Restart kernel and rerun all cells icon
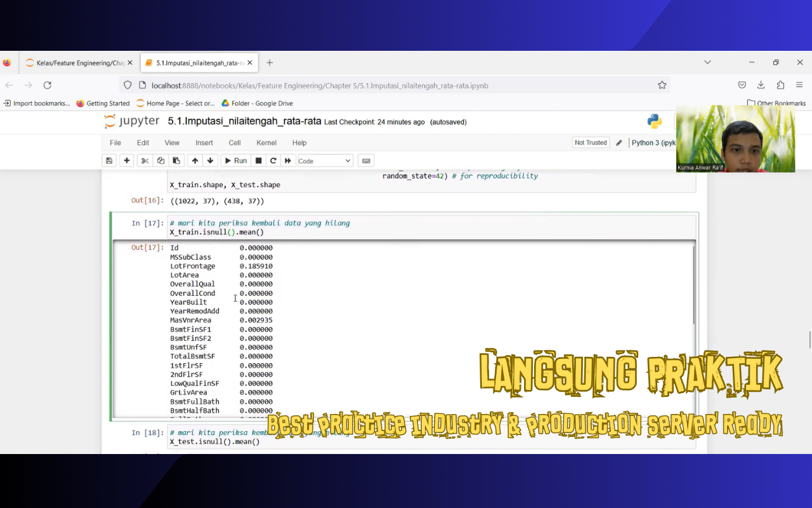This screenshot has height=508, width=812. coord(288,161)
